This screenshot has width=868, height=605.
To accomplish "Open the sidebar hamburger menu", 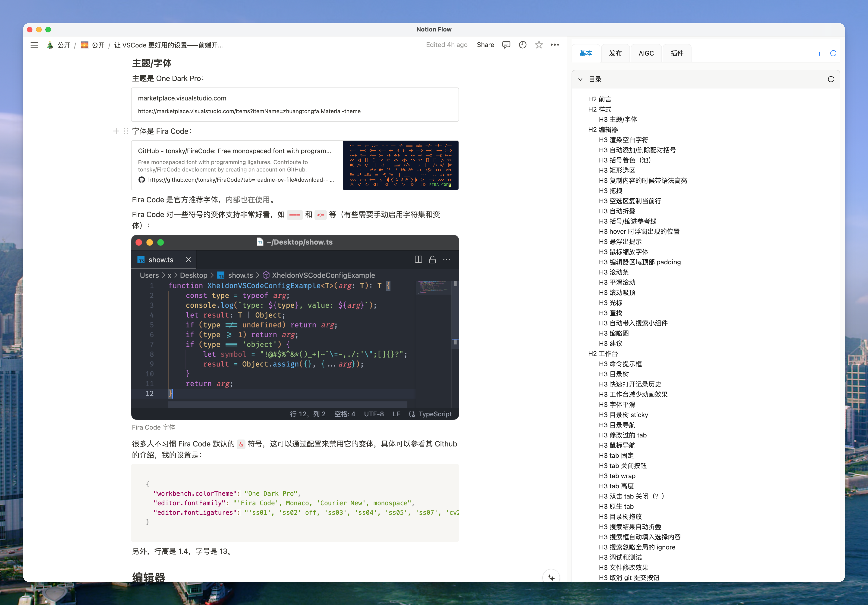I will pos(34,45).
